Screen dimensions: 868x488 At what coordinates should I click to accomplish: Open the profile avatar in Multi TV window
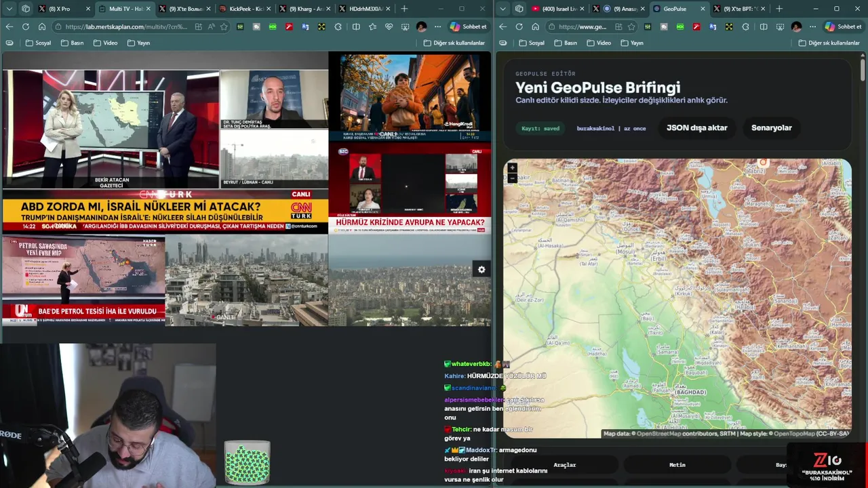coord(421,26)
